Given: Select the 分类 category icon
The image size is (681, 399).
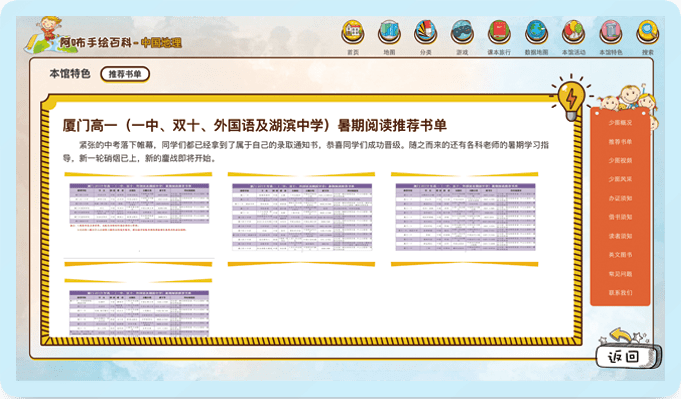Looking at the screenshot, I should click(x=426, y=33).
